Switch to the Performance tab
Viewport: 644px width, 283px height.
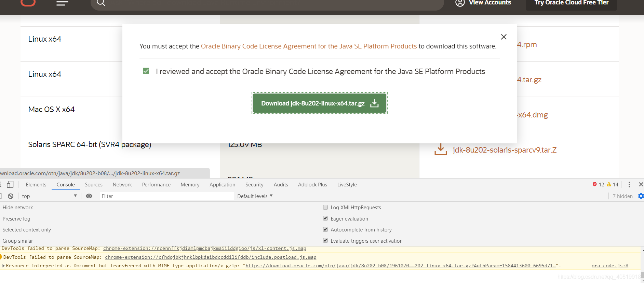[x=156, y=184]
